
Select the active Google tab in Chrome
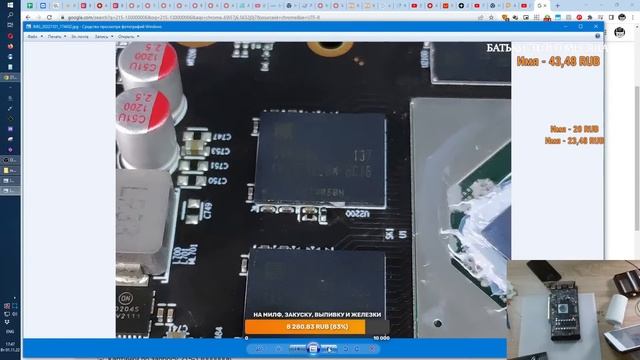(x=542, y=6)
